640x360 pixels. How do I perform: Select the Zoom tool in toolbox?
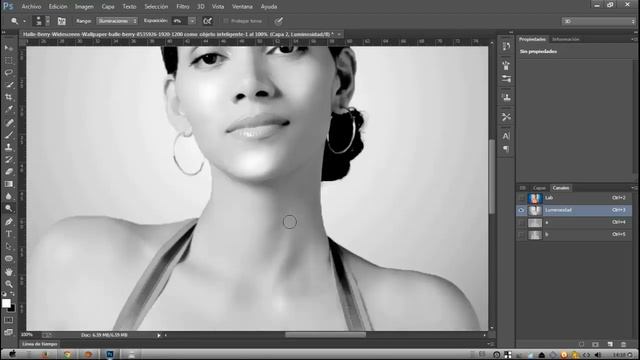tap(9, 284)
